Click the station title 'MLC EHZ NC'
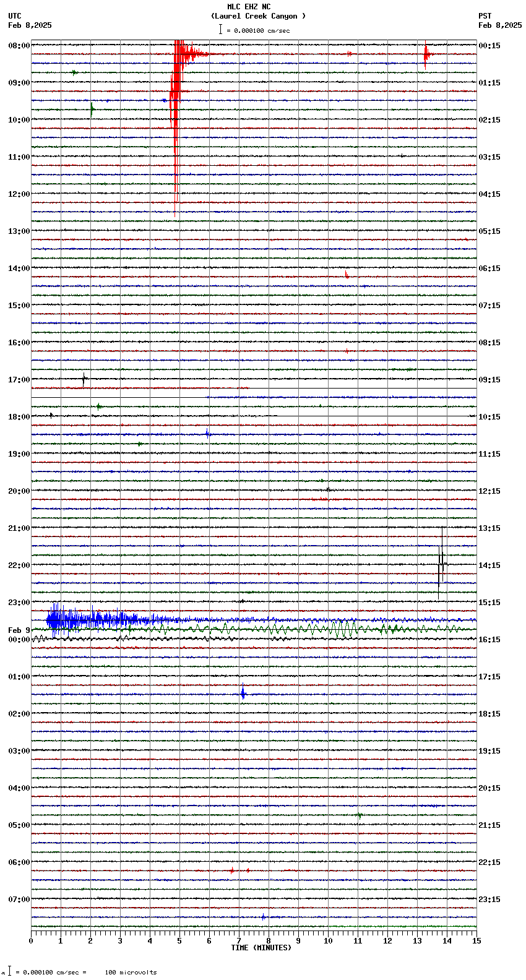 click(x=249, y=7)
